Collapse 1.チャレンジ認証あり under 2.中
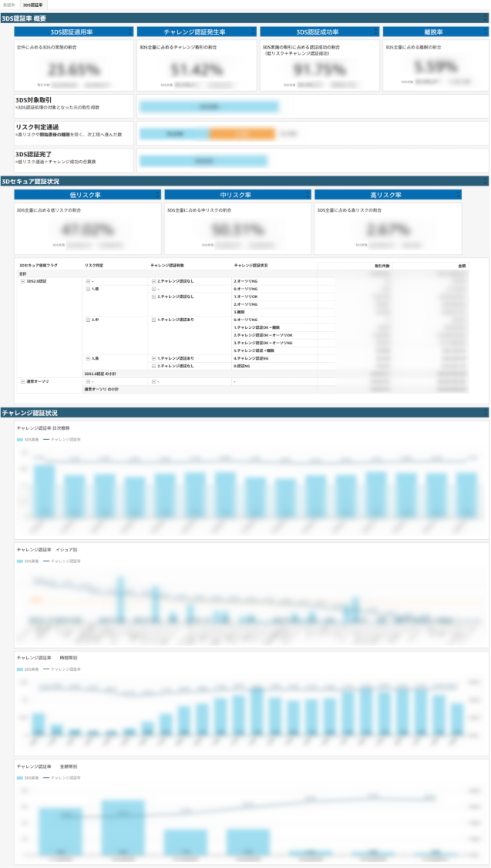491x868 pixels. tap(153, 320)
